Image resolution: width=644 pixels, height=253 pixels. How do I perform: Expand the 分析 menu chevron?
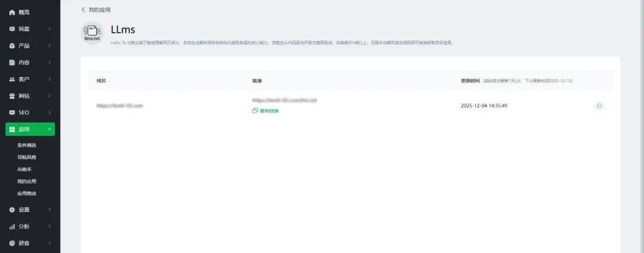point(49,226)
